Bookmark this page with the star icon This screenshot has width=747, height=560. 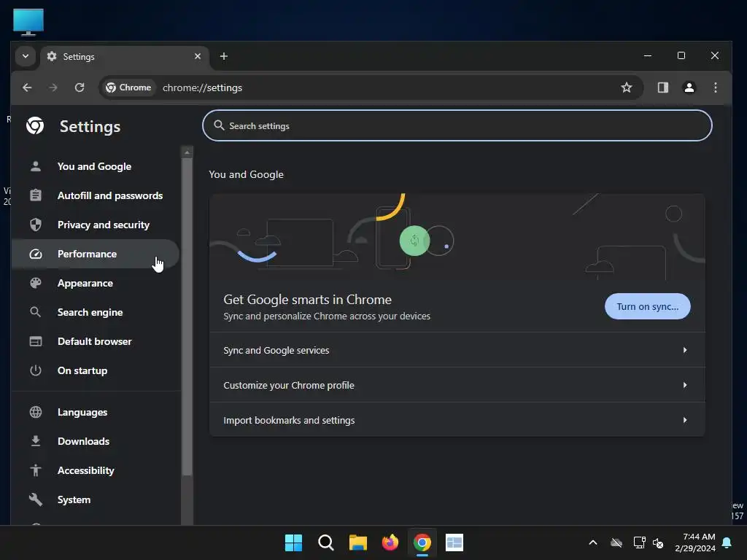(627, 87)
